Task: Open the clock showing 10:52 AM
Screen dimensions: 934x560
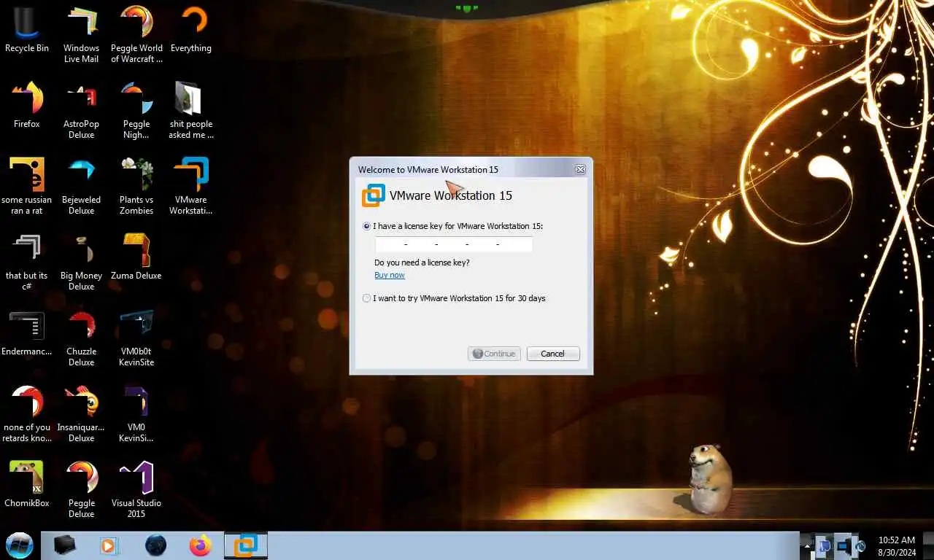Action: (897, 545)
